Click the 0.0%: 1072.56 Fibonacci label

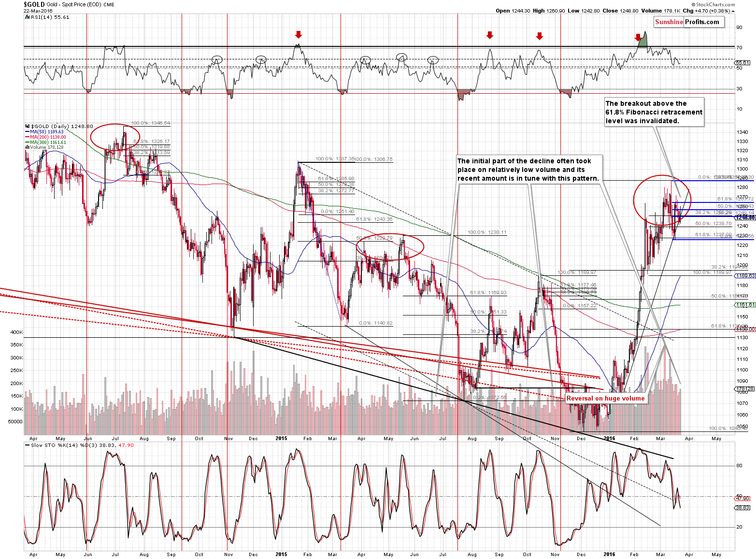[490, 398]
